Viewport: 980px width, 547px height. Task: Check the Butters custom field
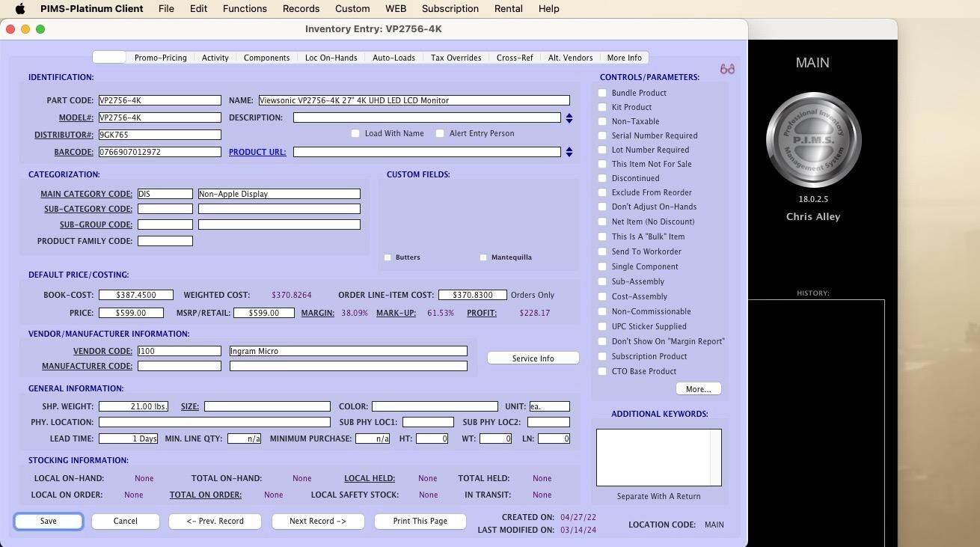point(388,257)
